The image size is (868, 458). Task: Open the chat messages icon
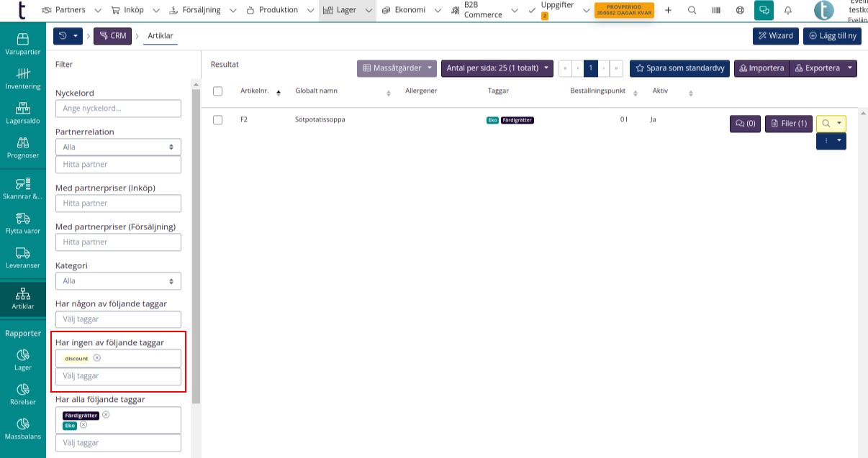(764, 10)
